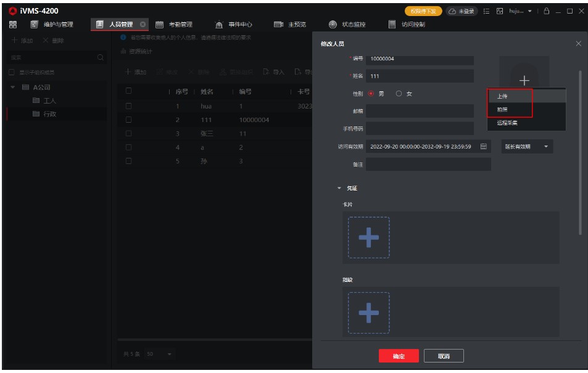Collapse the 凭证 section

pos(339,188)
